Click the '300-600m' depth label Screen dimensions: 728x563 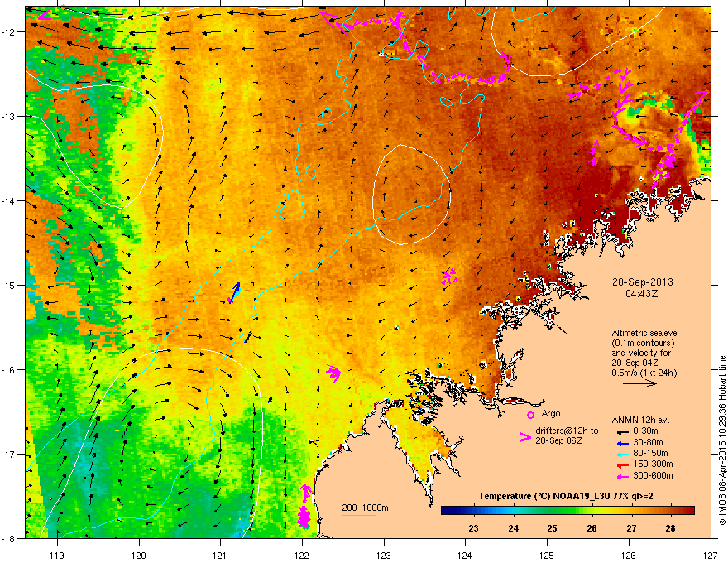click(653, 476)
